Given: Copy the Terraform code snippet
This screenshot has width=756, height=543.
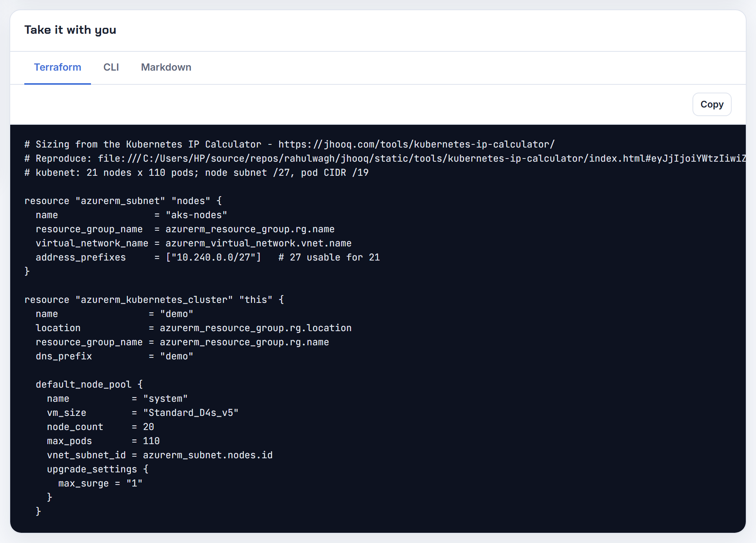Looking at the screenshot, I should (712, 104).
